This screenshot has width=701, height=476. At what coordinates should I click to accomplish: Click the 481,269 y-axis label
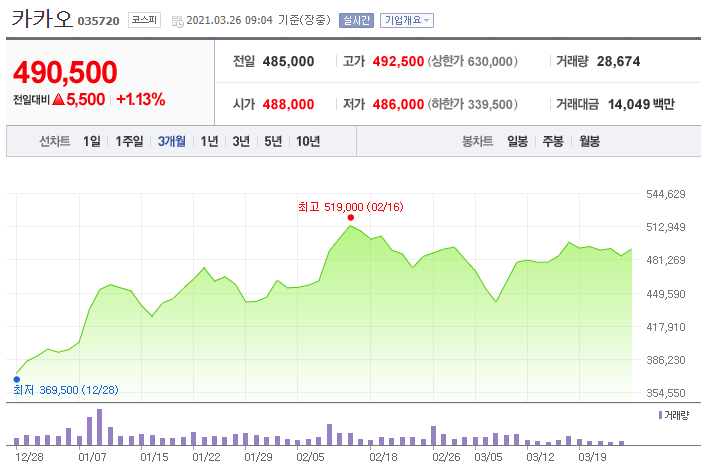click(666, 260)
